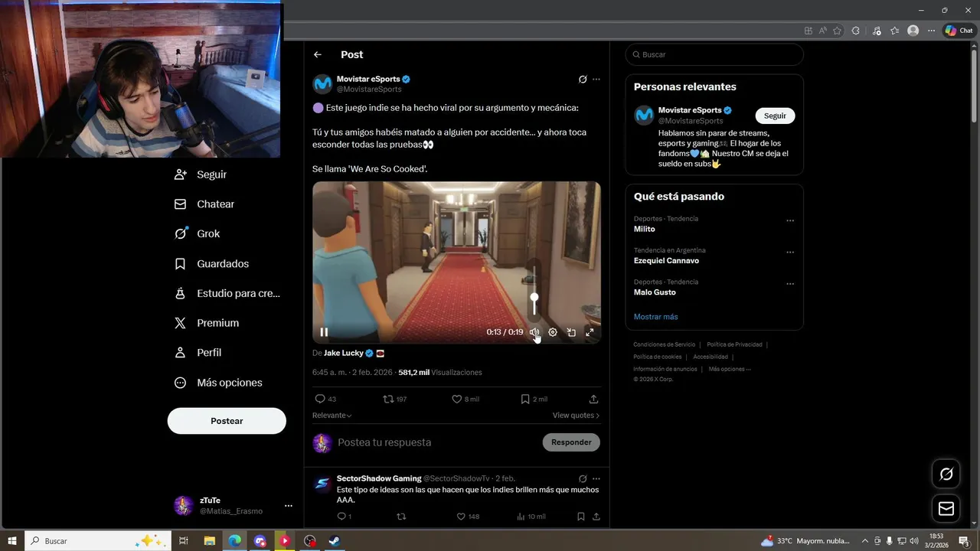Open account menu dots beside zTuTe
The height and width of the screenshot is (551, 980).
point(289,506)
